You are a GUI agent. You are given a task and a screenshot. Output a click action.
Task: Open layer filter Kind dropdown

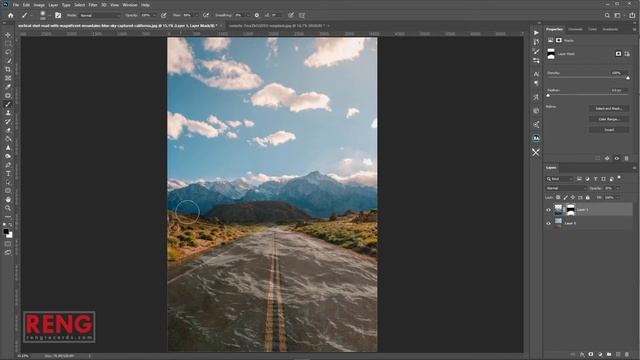click(x=560, y=179)
